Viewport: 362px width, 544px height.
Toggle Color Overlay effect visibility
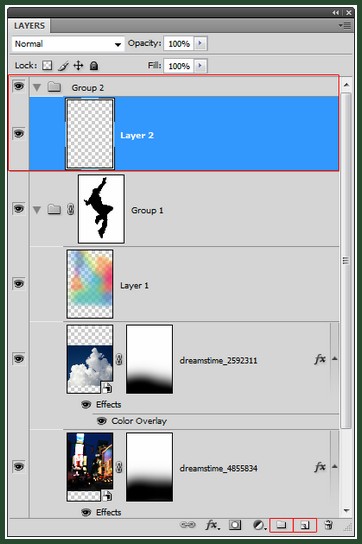click(101, 421)
